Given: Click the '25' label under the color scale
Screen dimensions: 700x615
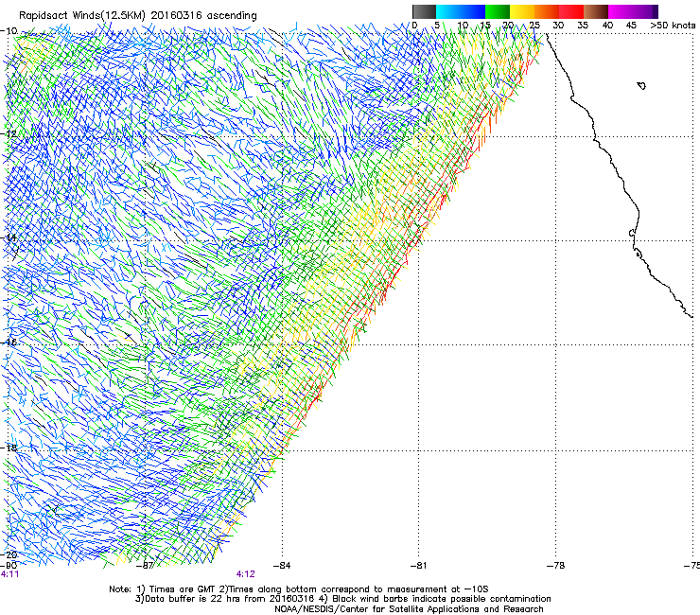Looking at the screenshot, I should click(534, 25).
